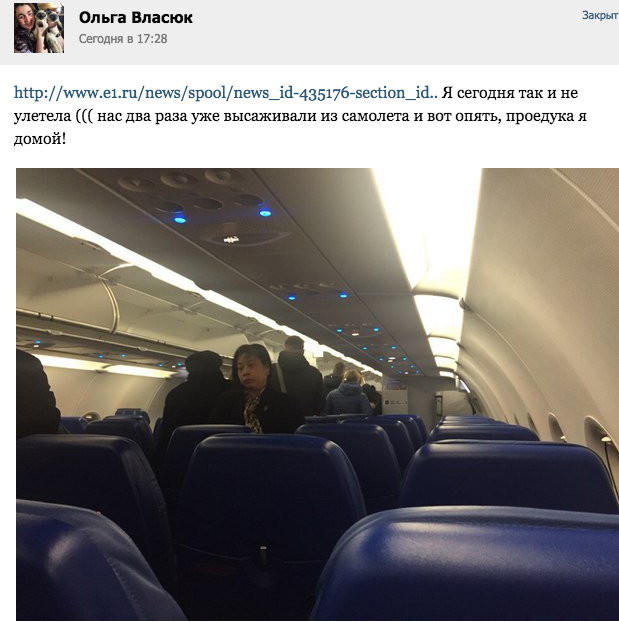The image size is (619, 622).
Task: Open the e1.ru news article link
Action: tap(226, 92)
